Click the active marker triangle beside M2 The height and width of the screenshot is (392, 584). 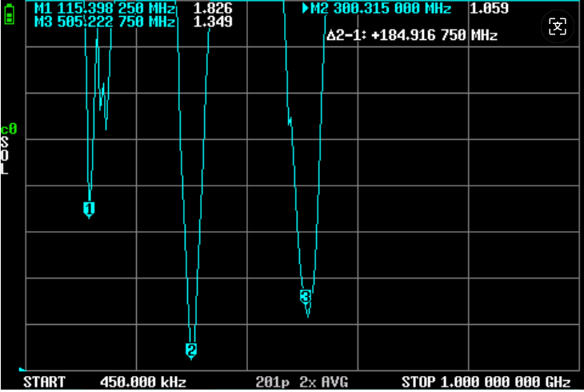(306, 9)
